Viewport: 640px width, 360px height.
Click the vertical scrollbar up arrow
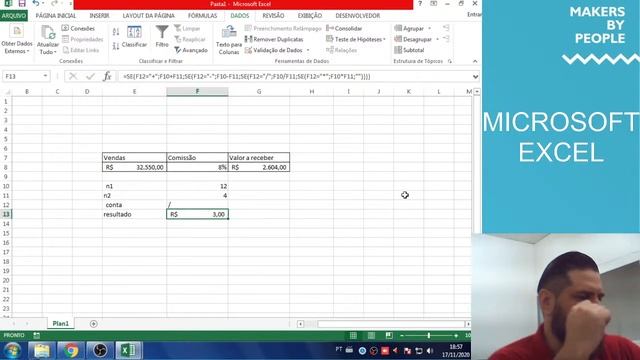(477, 92)
